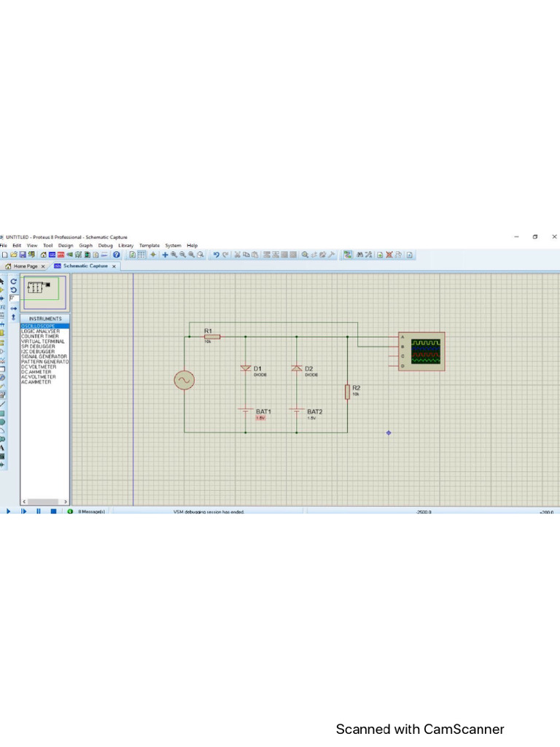Open the Library menu
560x747 pixels.
tap(126, 246)
